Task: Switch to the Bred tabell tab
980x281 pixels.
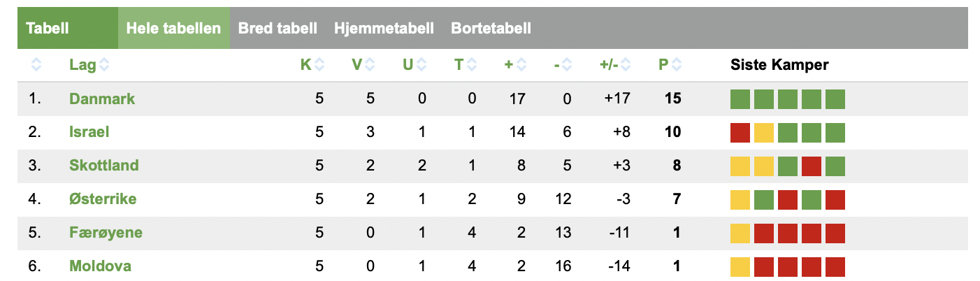Action: pyautogui.click(x=278, y=29)
